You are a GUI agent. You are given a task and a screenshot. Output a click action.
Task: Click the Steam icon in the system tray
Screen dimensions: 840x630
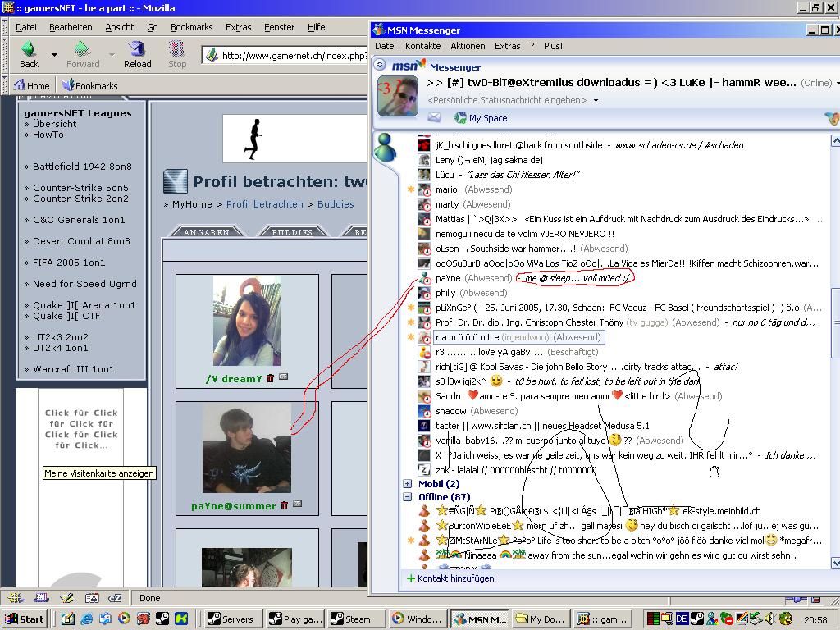pyautogui.click(x=697, y=619)
